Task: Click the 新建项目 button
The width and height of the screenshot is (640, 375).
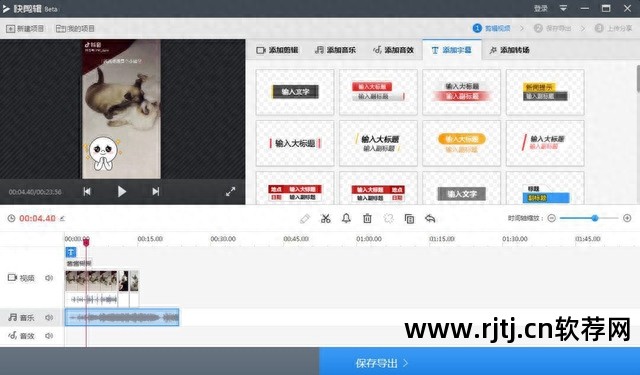Action: pyautogui.click(x=25, y=29)
